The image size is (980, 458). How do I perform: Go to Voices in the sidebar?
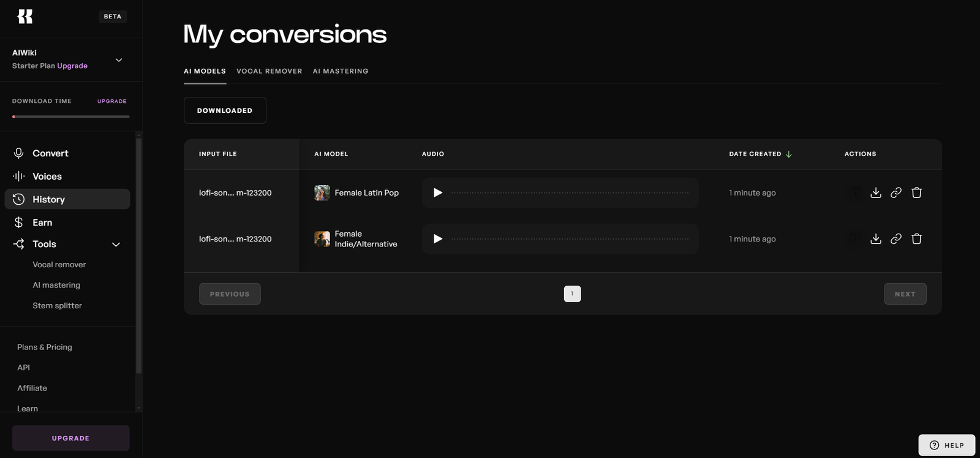(47, 177)
